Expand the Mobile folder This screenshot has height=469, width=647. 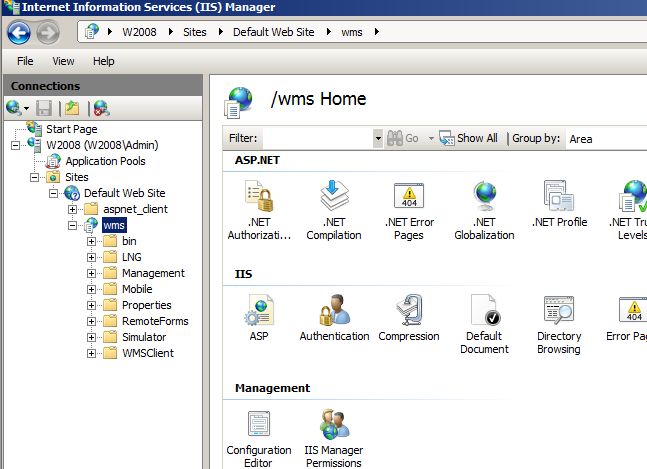pos(91,289)
